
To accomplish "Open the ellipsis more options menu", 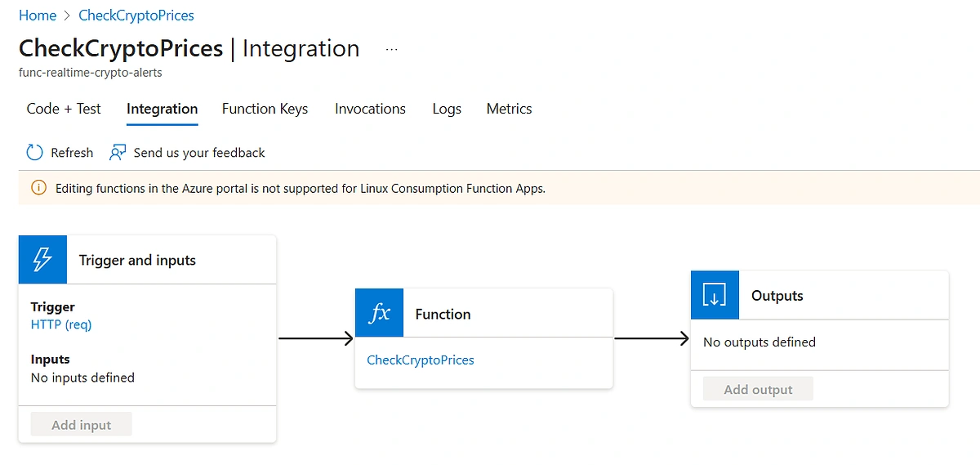I will pyautogui.click(x=392, y=49).
